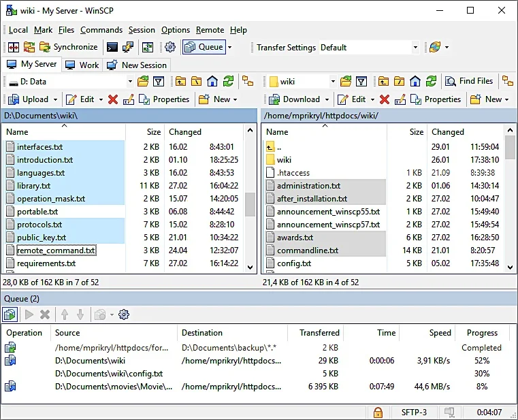Open the Commands menu

point(101,30)
